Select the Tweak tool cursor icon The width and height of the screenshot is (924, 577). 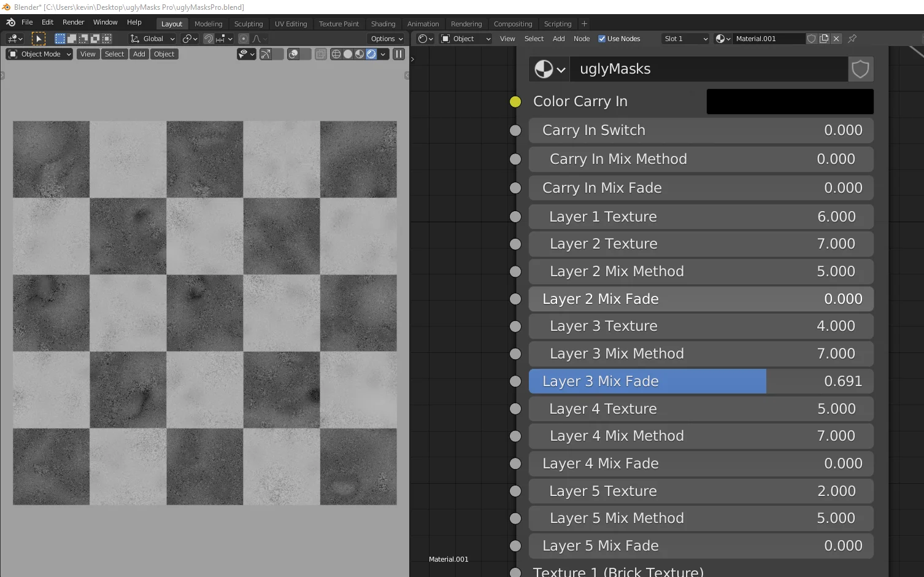(39, 38)
